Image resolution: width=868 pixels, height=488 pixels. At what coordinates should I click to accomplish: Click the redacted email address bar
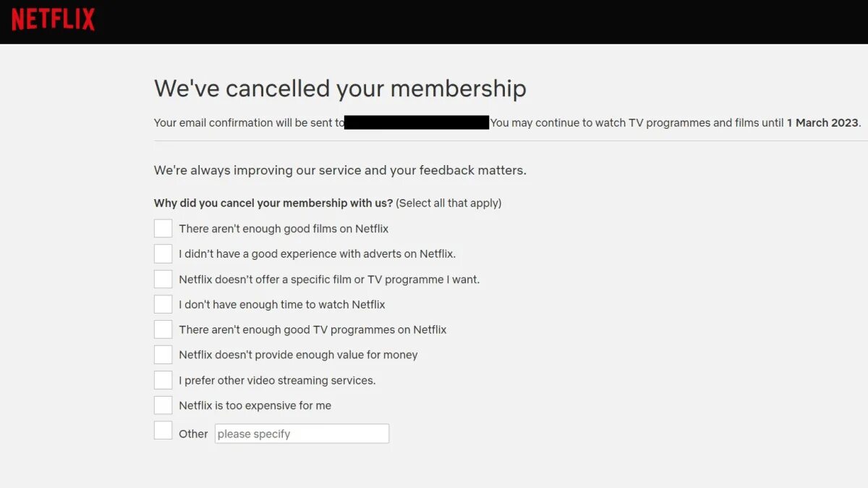[417, 122]
